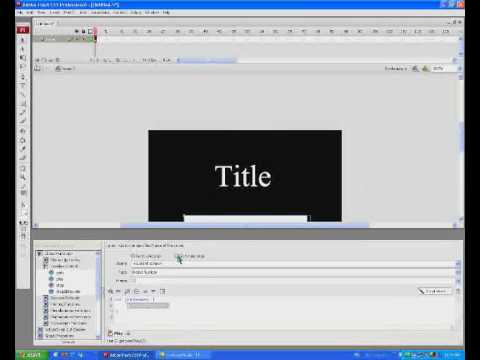Toggle the layer's lock dot in timeline
This screenshot has height=360, width=480.
(x=84, y=39)
